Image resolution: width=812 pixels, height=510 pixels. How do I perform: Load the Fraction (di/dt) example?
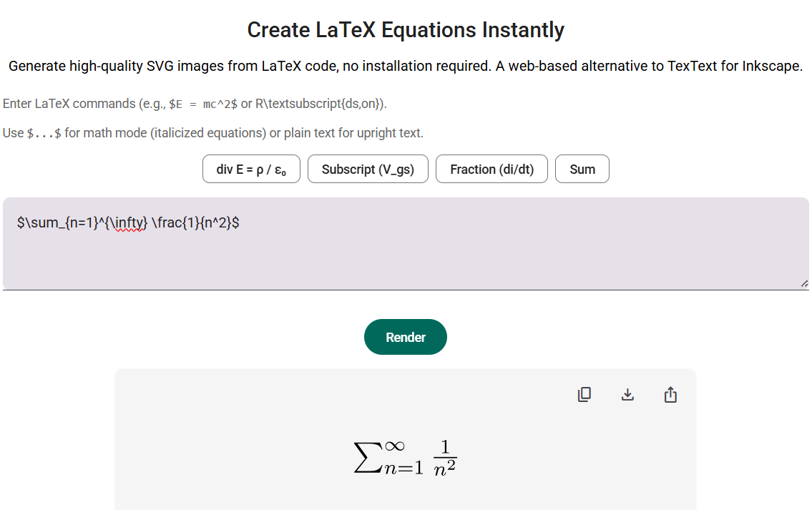(x=491, y=169)
